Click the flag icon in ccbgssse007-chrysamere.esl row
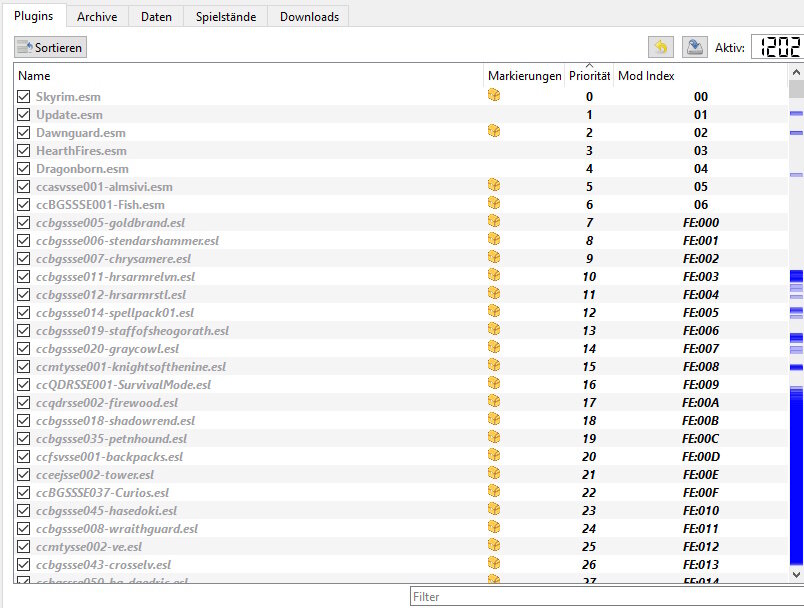 494,257
